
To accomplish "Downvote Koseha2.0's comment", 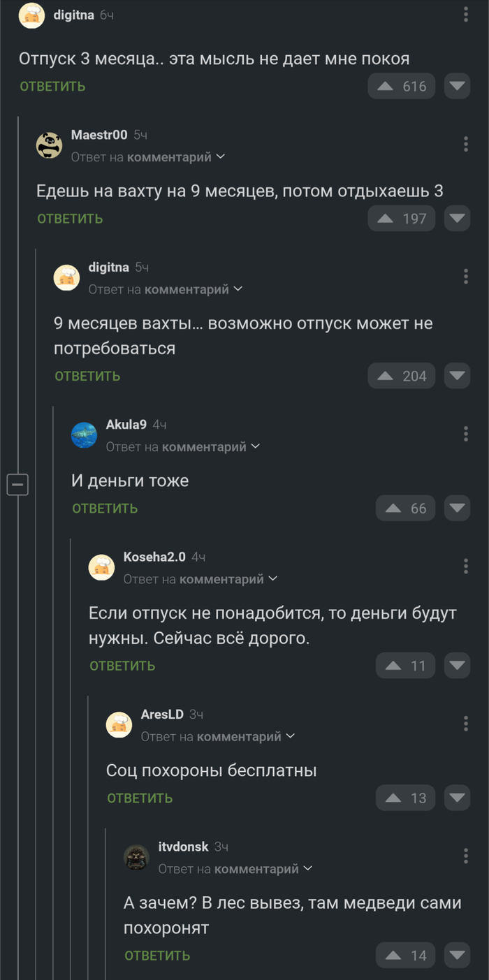I will click(x=457, y=665).
